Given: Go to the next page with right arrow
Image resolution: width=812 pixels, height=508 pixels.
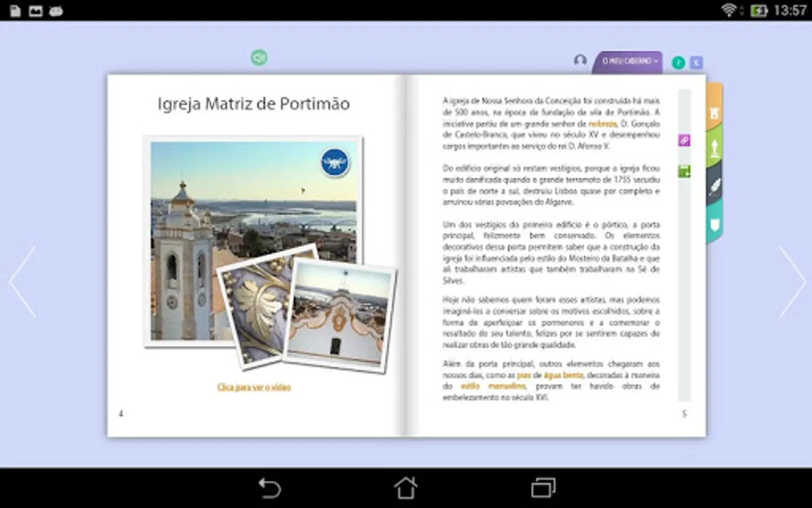Looking at the screenshot, I should point(792,281).
